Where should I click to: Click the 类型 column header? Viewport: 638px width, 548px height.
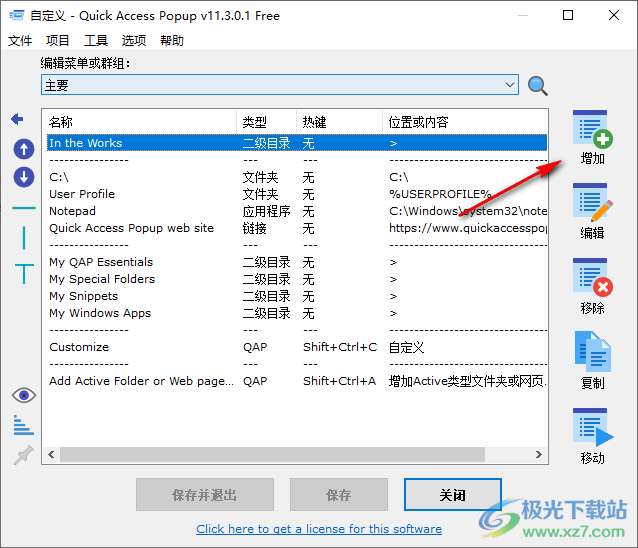[x=267, y=122]
